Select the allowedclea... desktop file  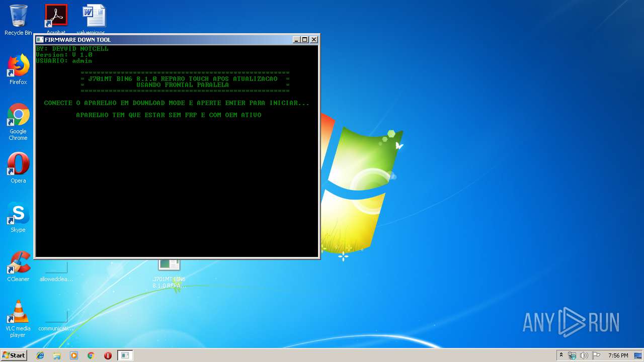(56, 271)
